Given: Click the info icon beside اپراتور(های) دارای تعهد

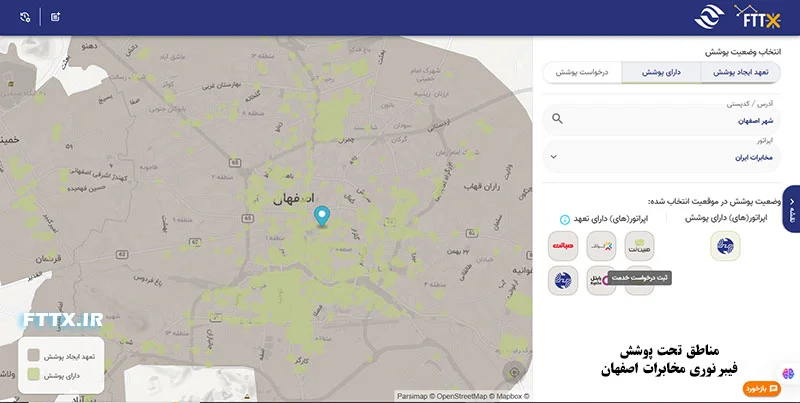Looking at the screenshot, I should 565,219.
